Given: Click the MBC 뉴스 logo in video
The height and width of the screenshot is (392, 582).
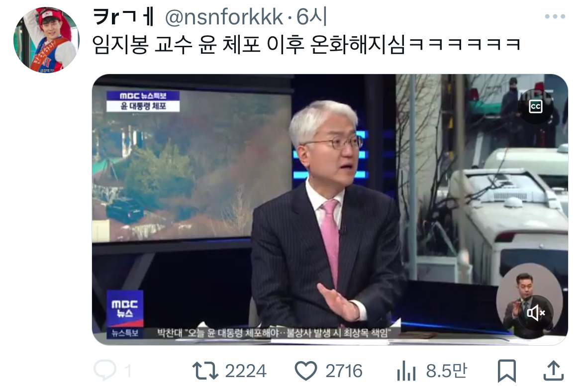Looking at the screenshot, I should point(125,309).
